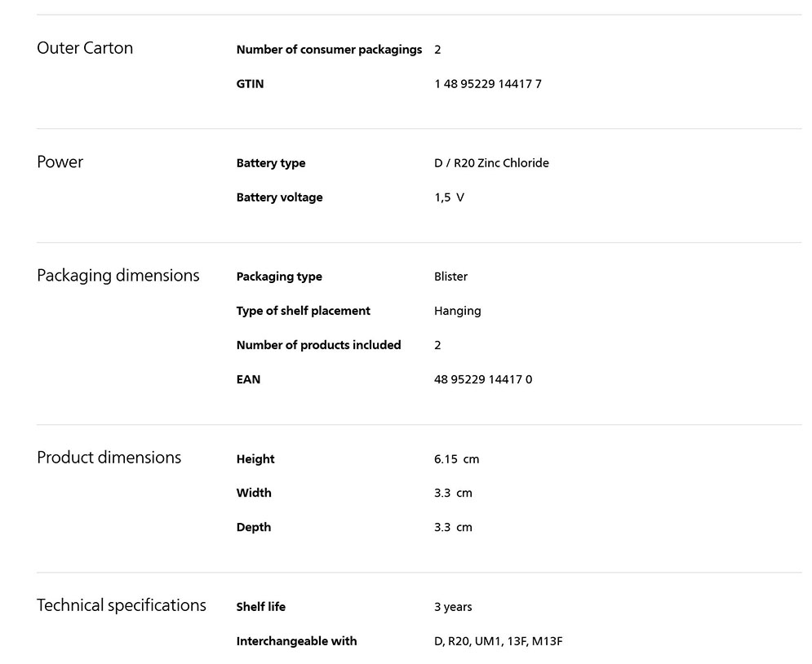Click the Packaging dimensions heading

pos(118,275)
